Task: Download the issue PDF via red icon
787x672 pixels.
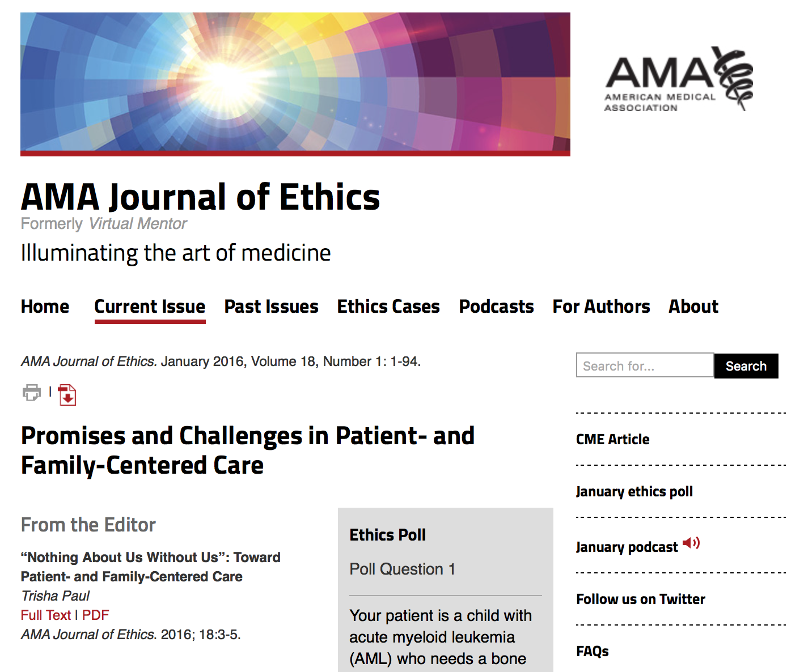Action: [67, 395]
